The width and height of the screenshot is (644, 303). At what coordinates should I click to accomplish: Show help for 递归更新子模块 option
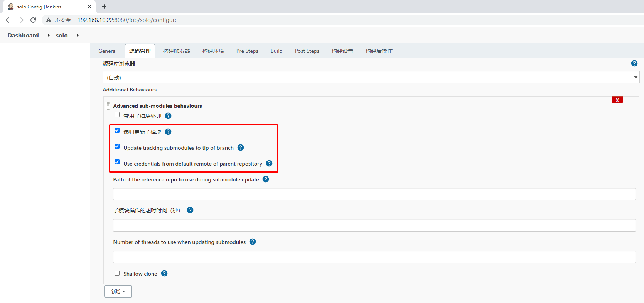pos(168,132)
